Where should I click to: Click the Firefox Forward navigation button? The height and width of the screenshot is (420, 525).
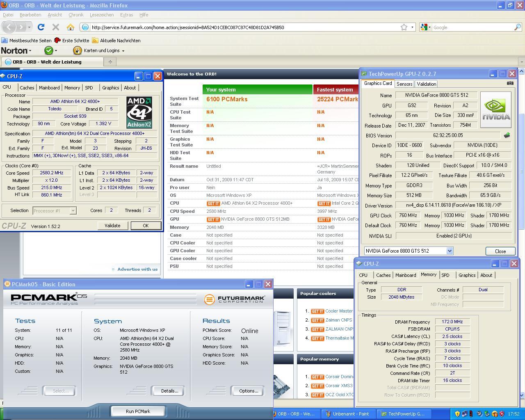coord(21,27)
